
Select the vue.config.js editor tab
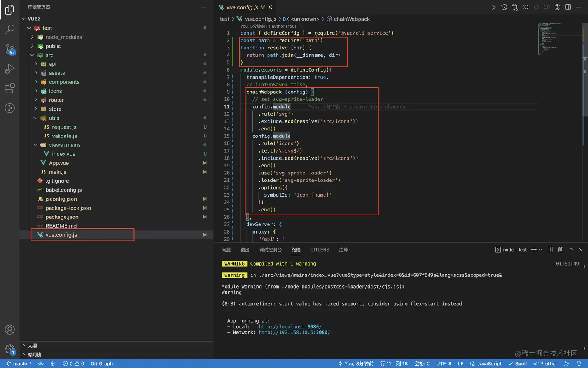pos(246,7)
